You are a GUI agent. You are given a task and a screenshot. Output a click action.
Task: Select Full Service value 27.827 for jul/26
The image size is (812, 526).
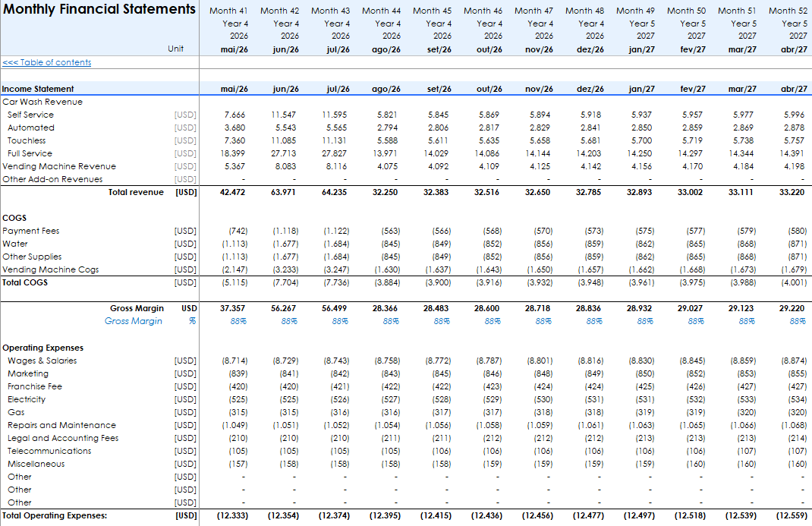tap(335, 153)
